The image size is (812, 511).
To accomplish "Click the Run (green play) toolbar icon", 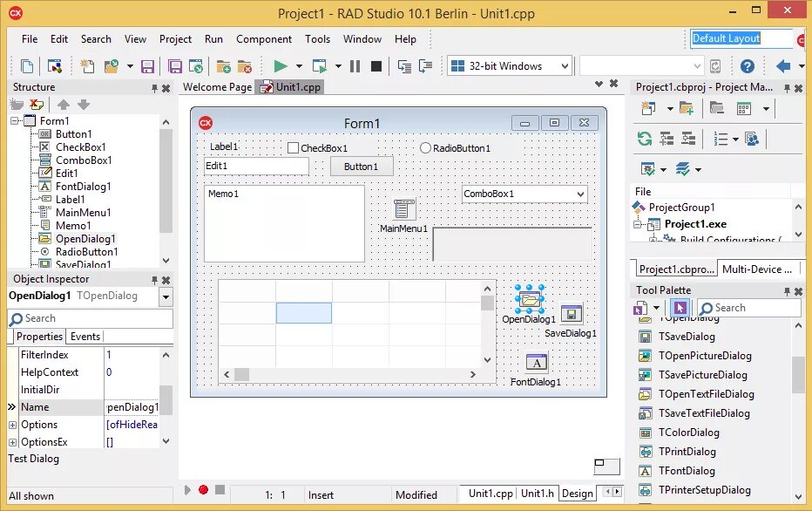I will pyautogui.click(x=281, y=65).
